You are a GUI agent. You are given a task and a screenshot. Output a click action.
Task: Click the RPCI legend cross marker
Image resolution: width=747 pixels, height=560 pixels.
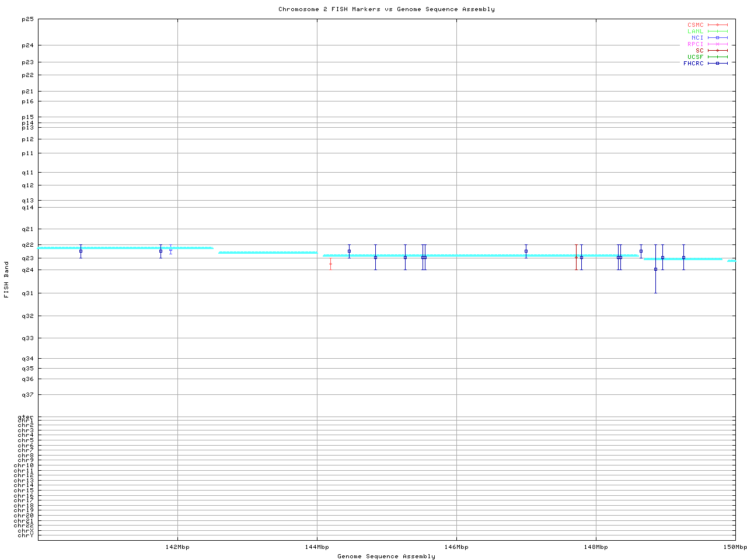717,44
